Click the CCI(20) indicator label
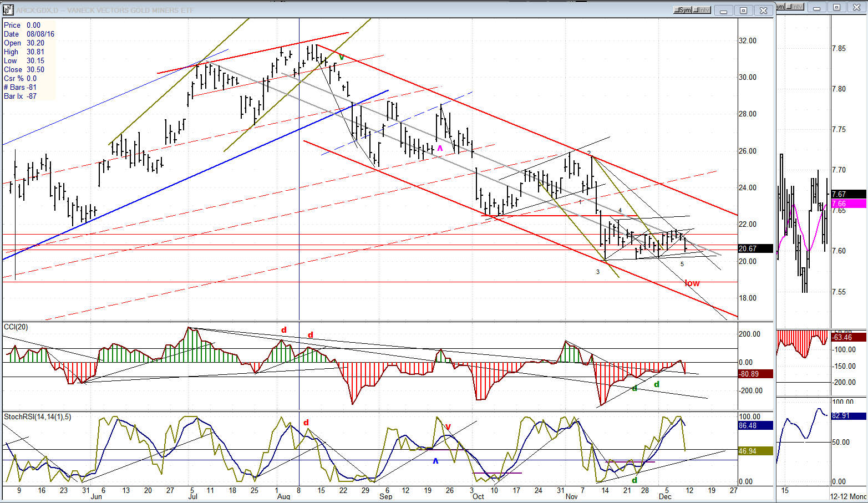 [x=16, y=327]
